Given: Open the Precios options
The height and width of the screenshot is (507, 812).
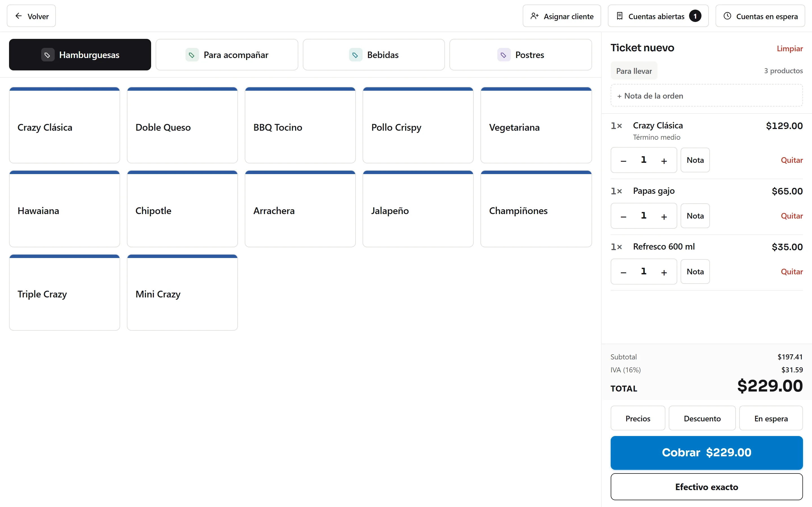Looking at the screenshot, I should (637, 418).
